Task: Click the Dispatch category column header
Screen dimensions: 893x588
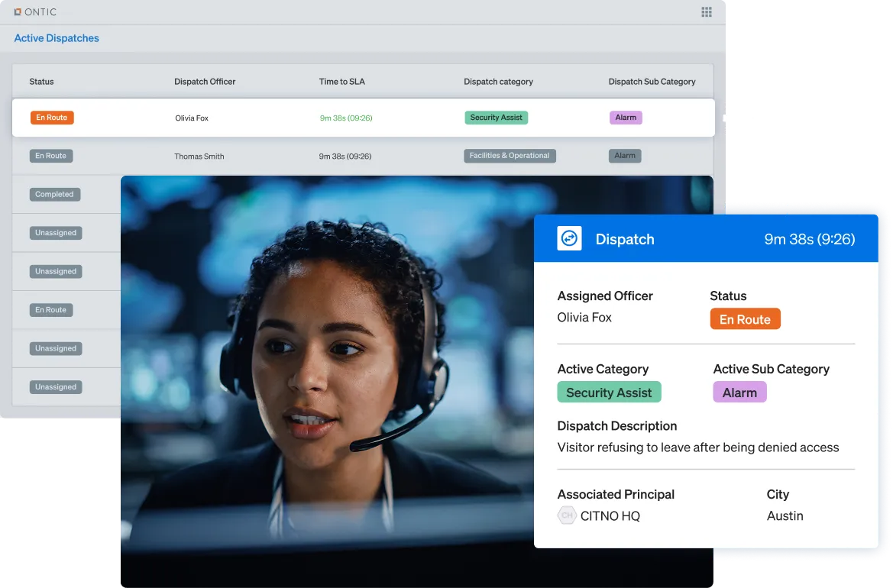Action: [498, 82]
